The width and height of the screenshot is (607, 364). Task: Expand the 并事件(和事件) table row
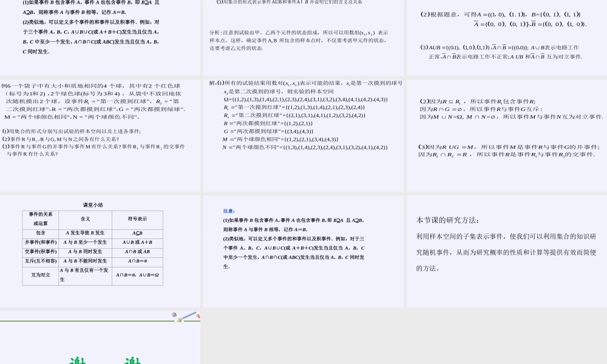[41, 242]
